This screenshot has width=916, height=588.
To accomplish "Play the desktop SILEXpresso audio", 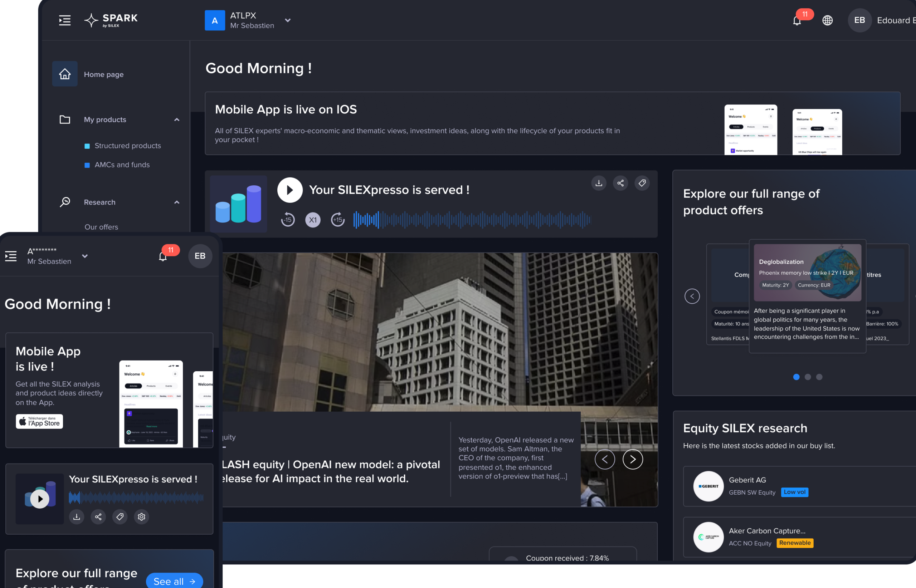I will [289, 190].
